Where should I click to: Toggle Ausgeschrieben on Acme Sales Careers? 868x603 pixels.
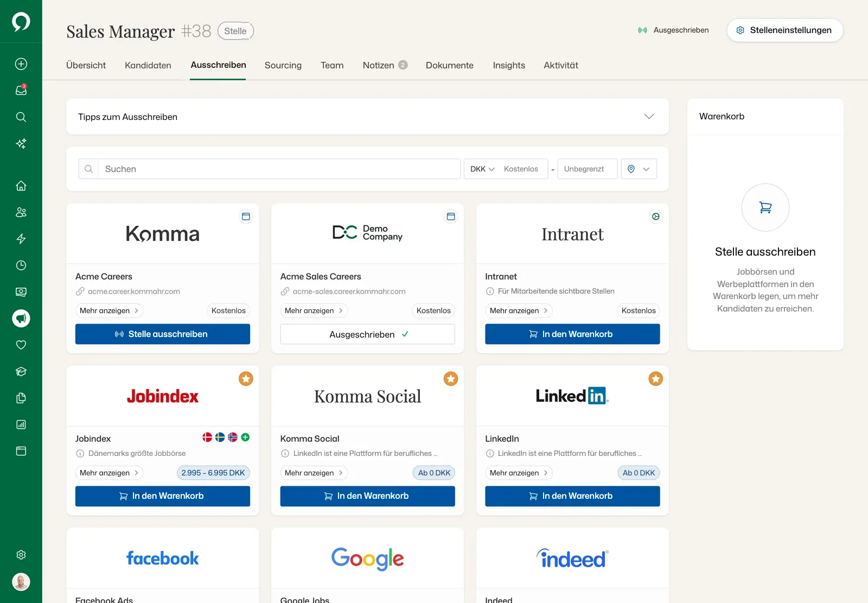tap(367, 334)
